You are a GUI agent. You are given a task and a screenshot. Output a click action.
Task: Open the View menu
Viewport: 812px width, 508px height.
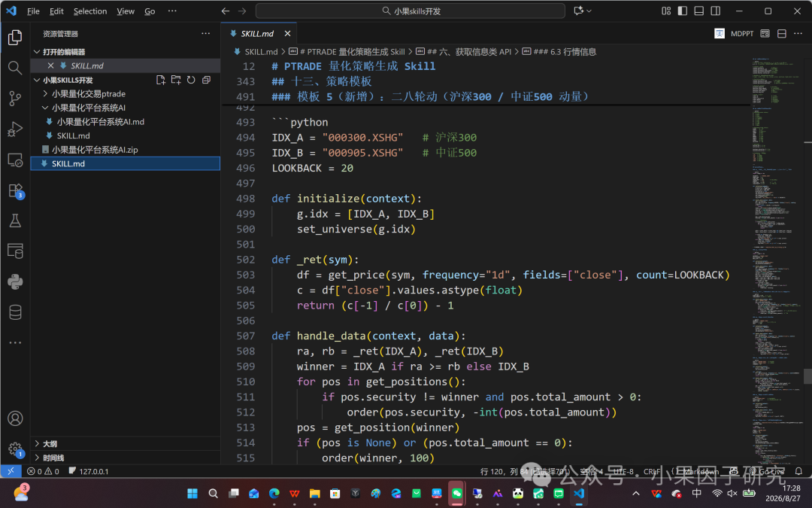[x=126, y=11]
